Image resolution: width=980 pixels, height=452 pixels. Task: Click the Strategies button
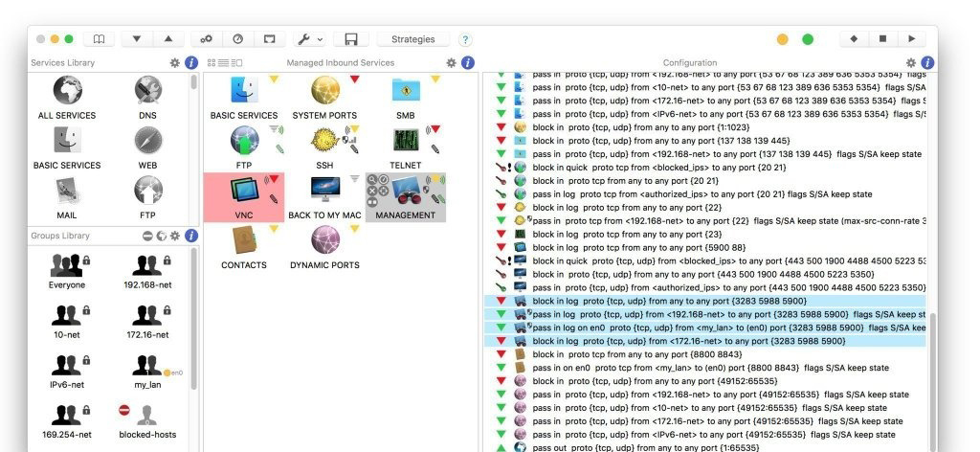[412, 39]
